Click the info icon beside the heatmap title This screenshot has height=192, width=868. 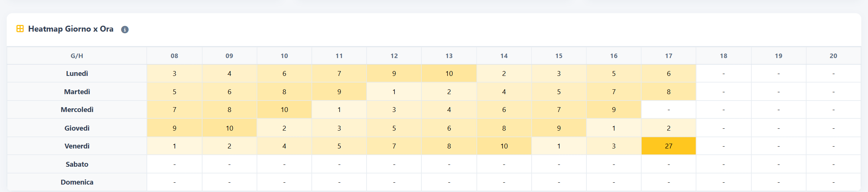pyautogui.click(x=125, y=29)
